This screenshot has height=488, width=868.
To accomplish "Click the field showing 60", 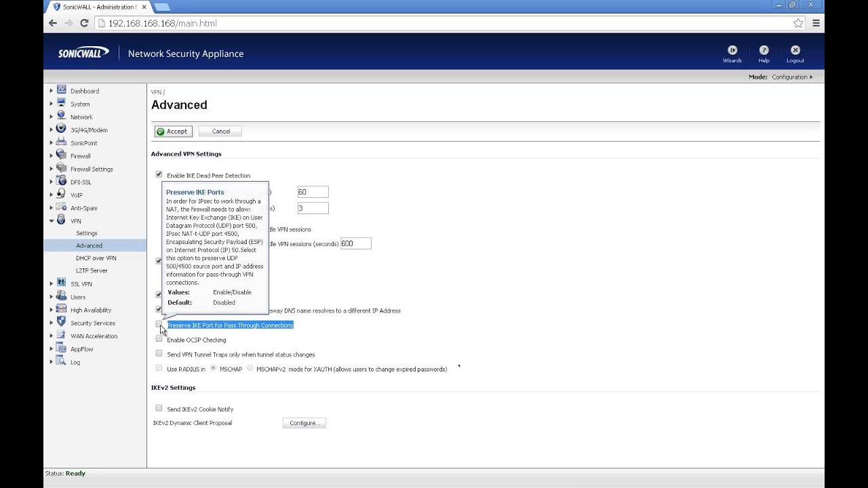I will pyautogui.click(x=313, y=192).
